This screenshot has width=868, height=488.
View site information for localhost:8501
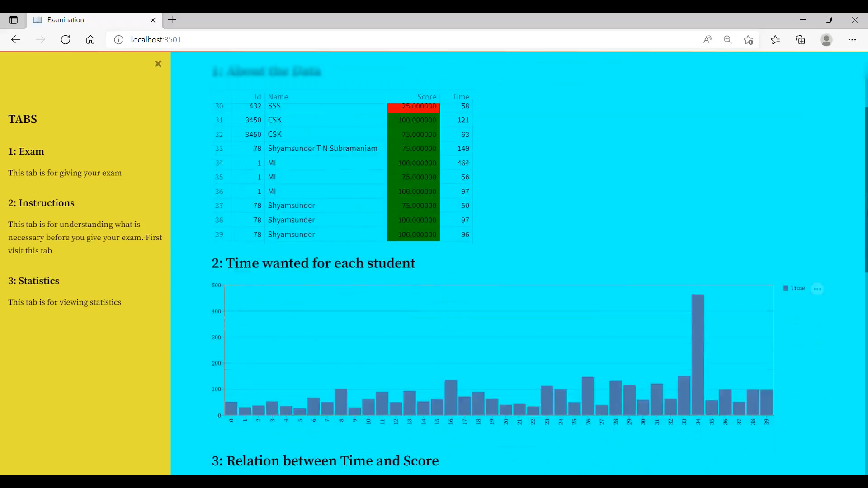118,40
